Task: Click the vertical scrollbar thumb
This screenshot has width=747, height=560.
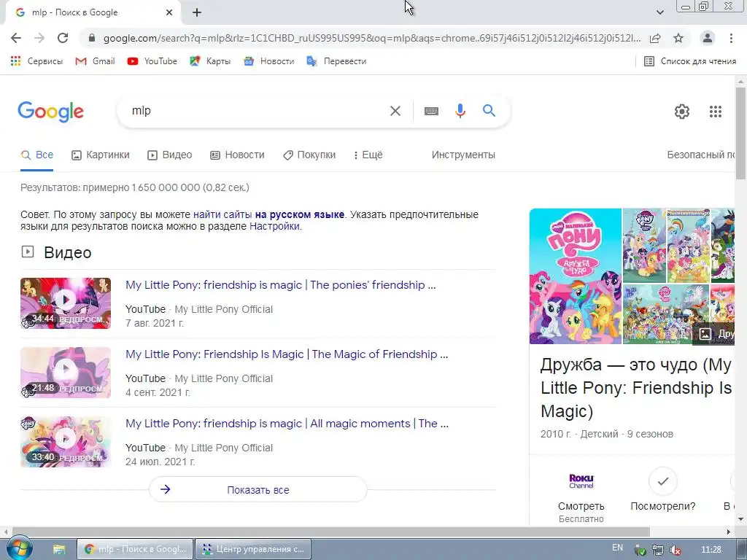Action: point(741,133)
